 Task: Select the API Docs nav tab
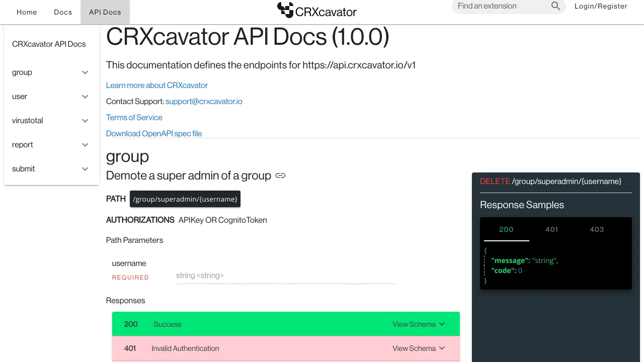[105, 12]
